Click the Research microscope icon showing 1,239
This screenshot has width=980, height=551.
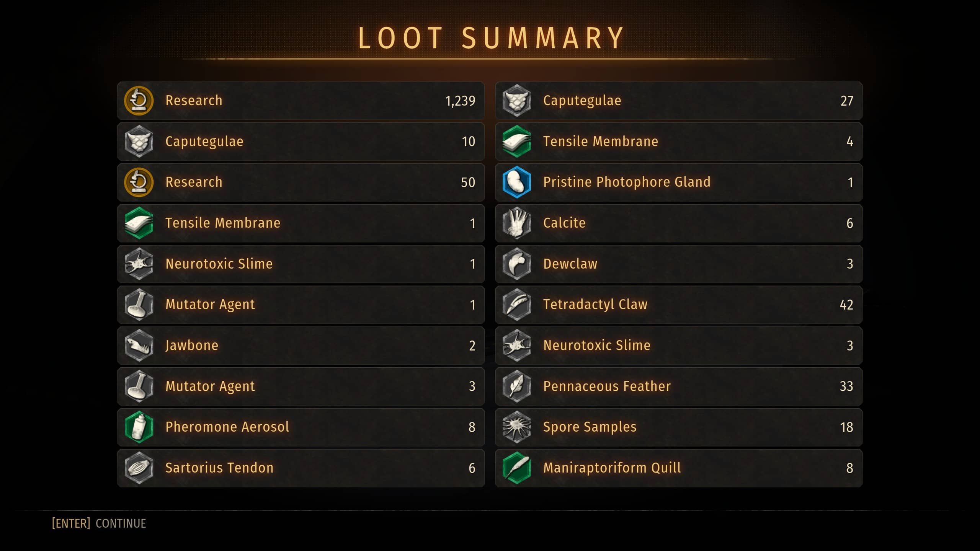click(x=139, y=101)
